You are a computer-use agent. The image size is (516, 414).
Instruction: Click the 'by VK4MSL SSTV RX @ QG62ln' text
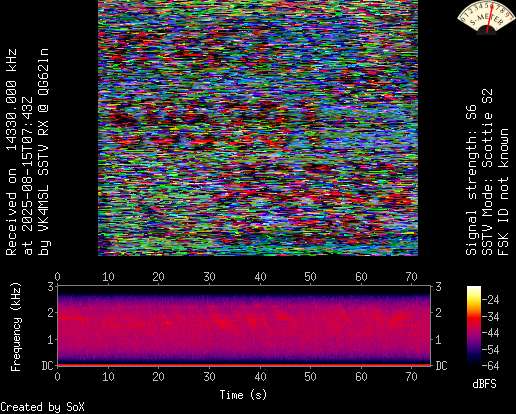pyautogui.click(x=44, y=152)
